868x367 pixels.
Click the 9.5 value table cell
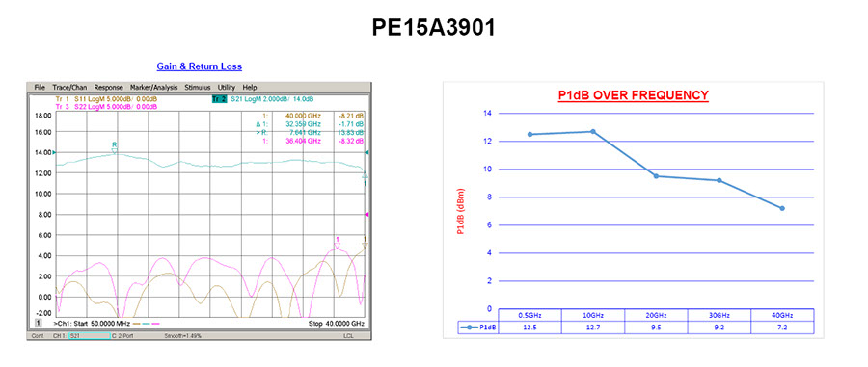pyautogui.click(x=656, y=328)
